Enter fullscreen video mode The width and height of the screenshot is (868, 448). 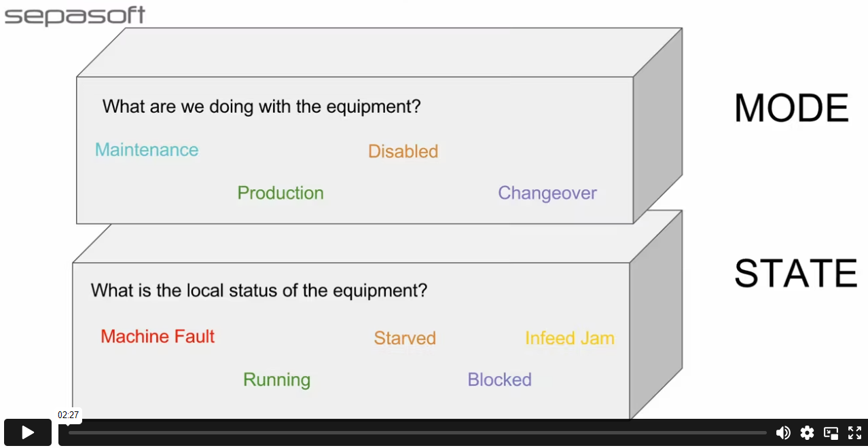click(854, 432)
